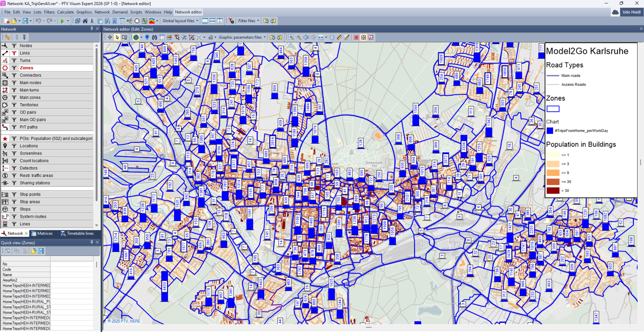Select the Connectors object type icon
The image size is (644, 332).
click(5, 75)
